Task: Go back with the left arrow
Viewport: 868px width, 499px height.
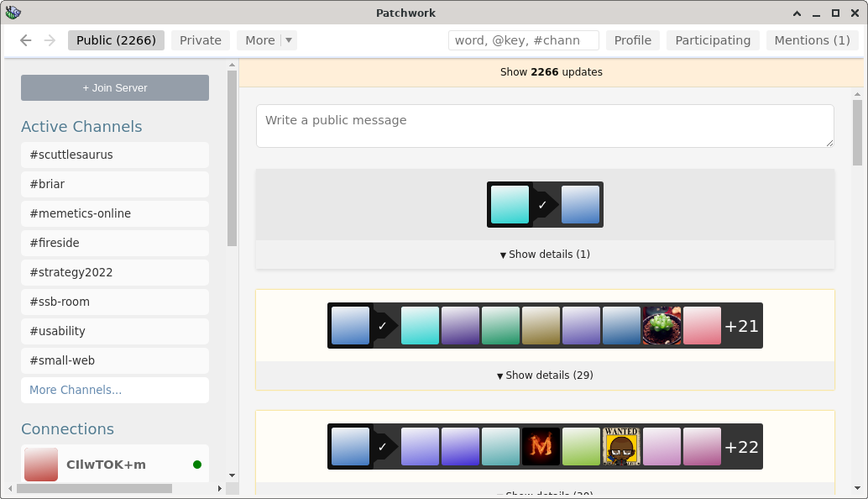Action: coord(25,40)
